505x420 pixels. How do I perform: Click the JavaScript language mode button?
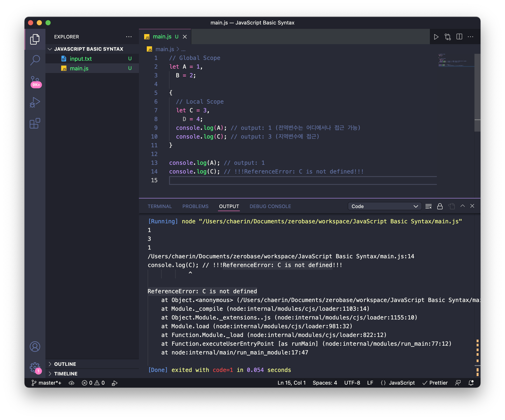click(402, 383)
